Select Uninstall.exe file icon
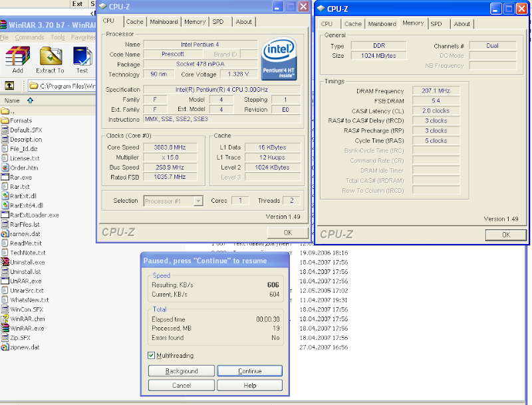The height and width of the screenshot is (405, 532). tap(5, 262)
